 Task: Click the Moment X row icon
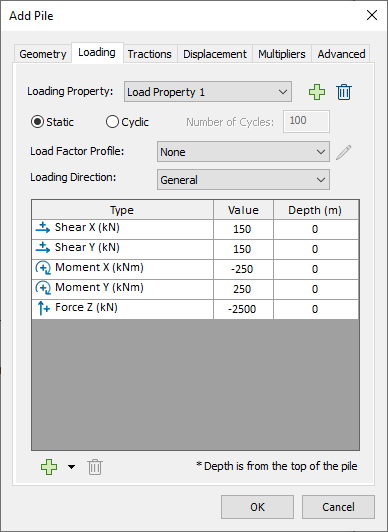(x=43, y=268)
